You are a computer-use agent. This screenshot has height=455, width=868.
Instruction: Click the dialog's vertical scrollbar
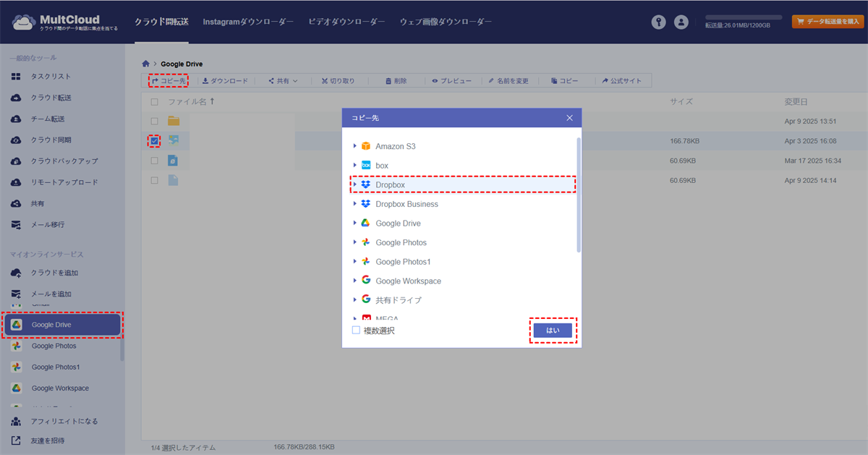pyautogui.click(x=578, y=195)
